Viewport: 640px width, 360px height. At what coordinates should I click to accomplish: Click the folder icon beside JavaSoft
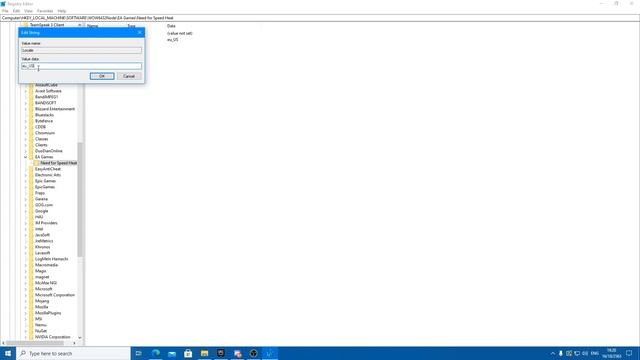coord(31,235)
